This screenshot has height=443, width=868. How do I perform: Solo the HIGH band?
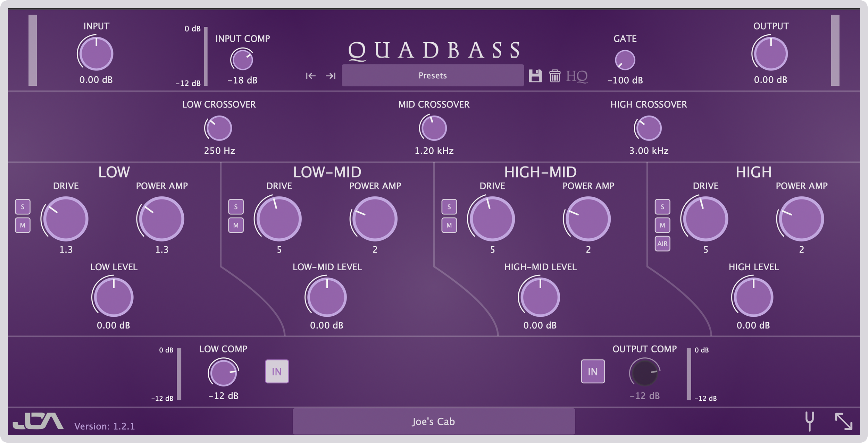point(662,207)
